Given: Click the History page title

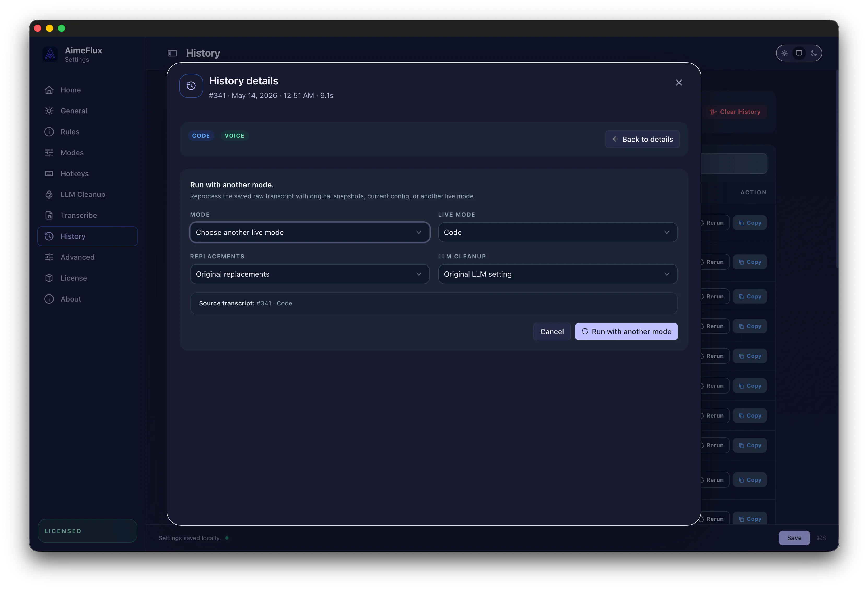Looking at the screenshot, I should tap(203, 53).
